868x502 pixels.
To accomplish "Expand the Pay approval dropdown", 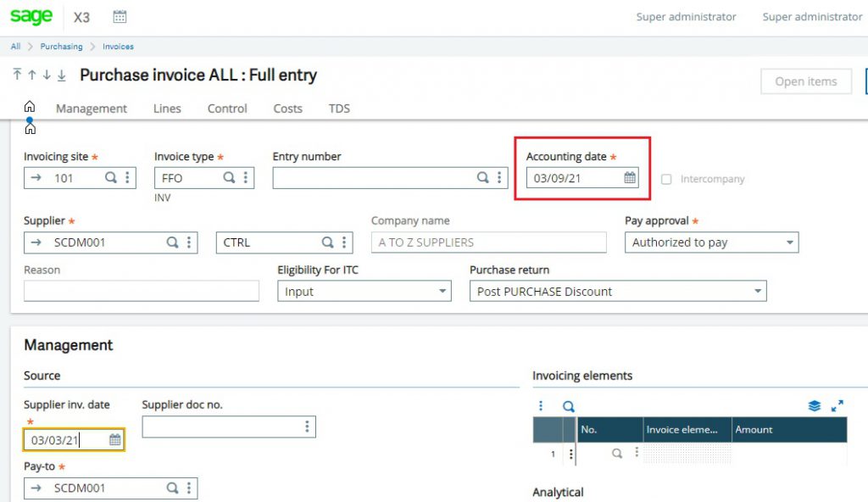I will (x=790, y=243).
